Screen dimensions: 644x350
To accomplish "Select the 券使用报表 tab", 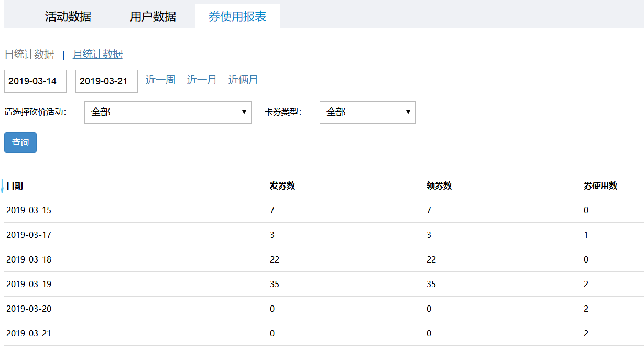I will click(x=237, y=16).
